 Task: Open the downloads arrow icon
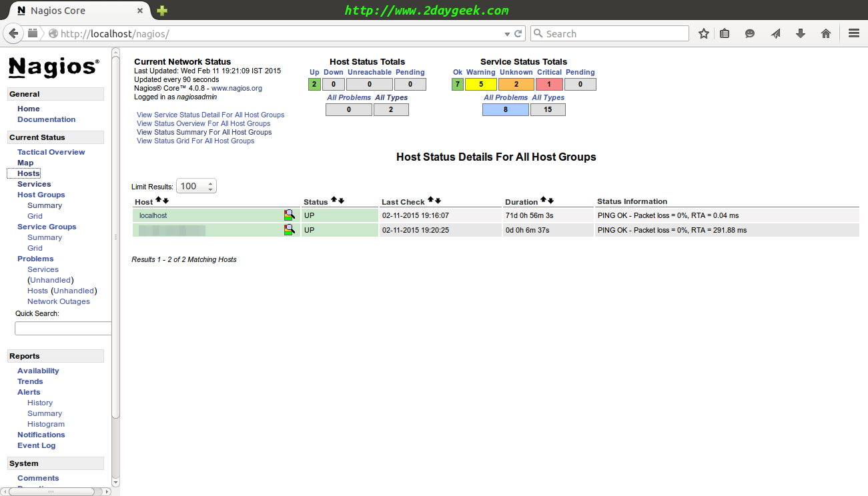801,33
